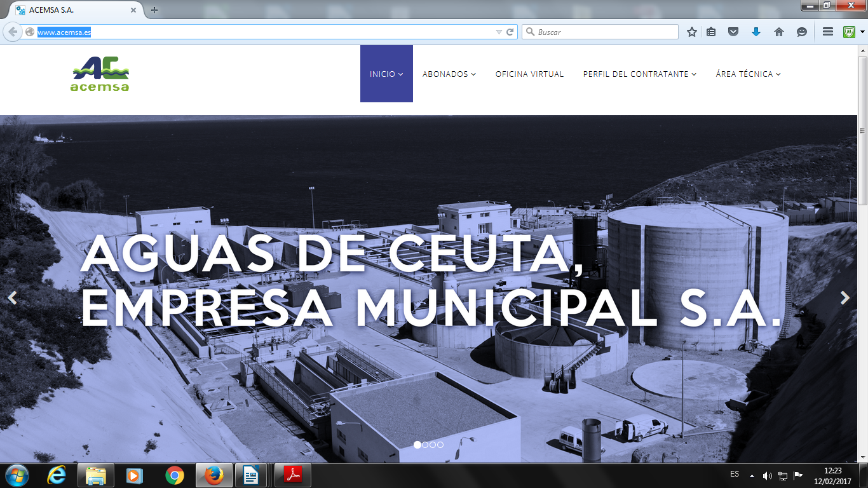This screenshot has width=868, height=488.
Task: Show bookmarks list icon in Firefox toolbar
Action: tap(711, 32)
